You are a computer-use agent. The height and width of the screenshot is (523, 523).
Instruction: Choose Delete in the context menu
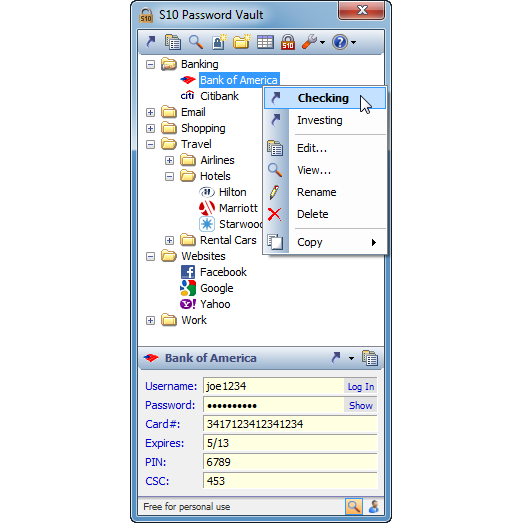[325, 214]
